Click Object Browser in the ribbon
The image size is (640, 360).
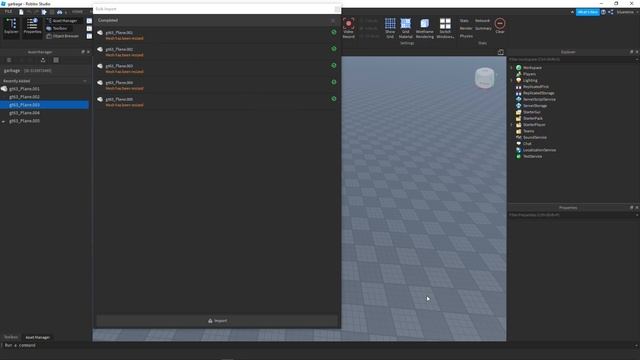[x=62, y=36]
